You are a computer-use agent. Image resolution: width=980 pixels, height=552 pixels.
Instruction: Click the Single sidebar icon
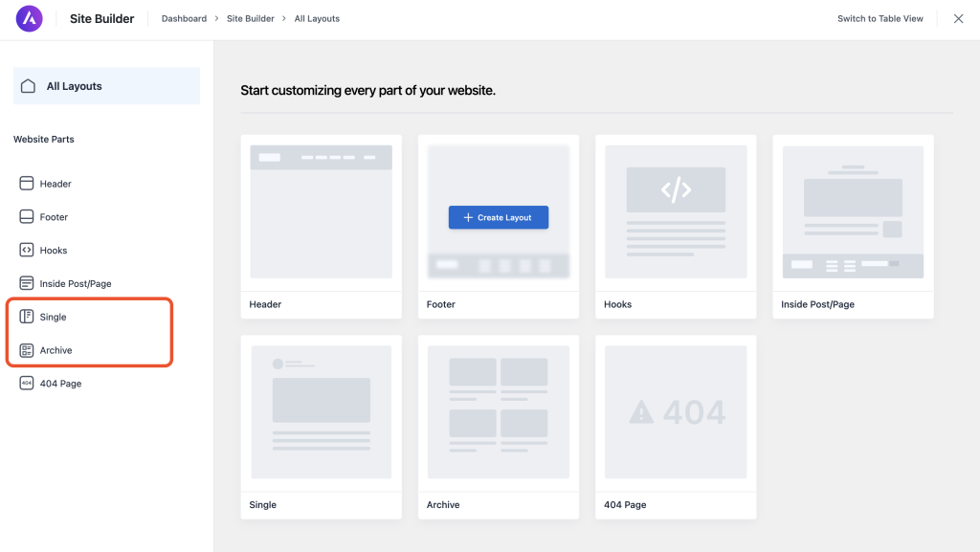click(x=26, y=317)
